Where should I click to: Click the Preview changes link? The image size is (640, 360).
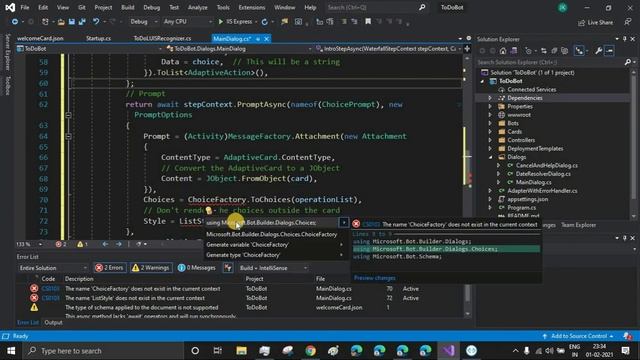click(x=374, y=278)
